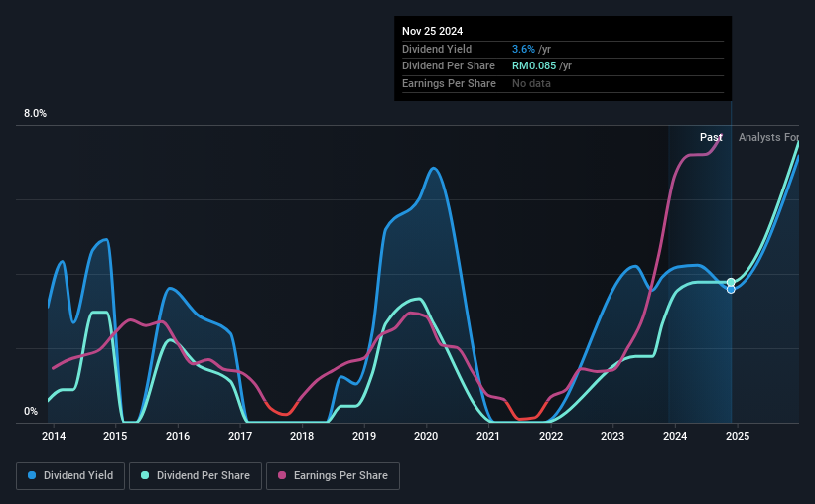Viewport: 815px width, 504px height.
Task: Click the 0% y-axis label
Action: [31, 411]
